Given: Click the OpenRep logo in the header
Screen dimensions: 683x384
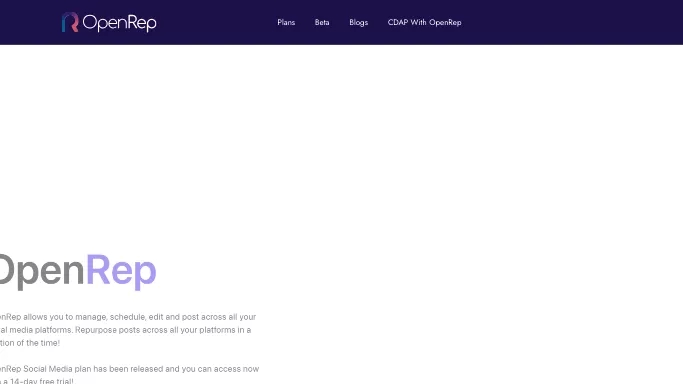Looking at the screenshot, I should (x=109, y=22).
